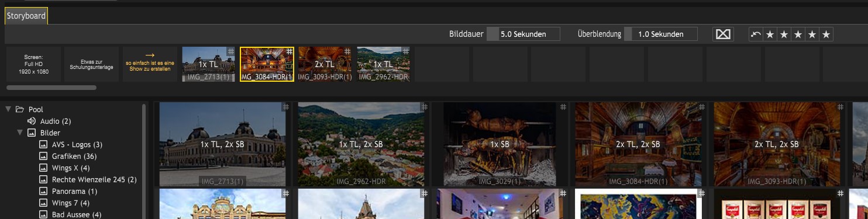Viewport: 868px width, 219px height.
Task: Click hash icon on storyboard IMG_3093-HDR(1)
Action: [347, 51]
